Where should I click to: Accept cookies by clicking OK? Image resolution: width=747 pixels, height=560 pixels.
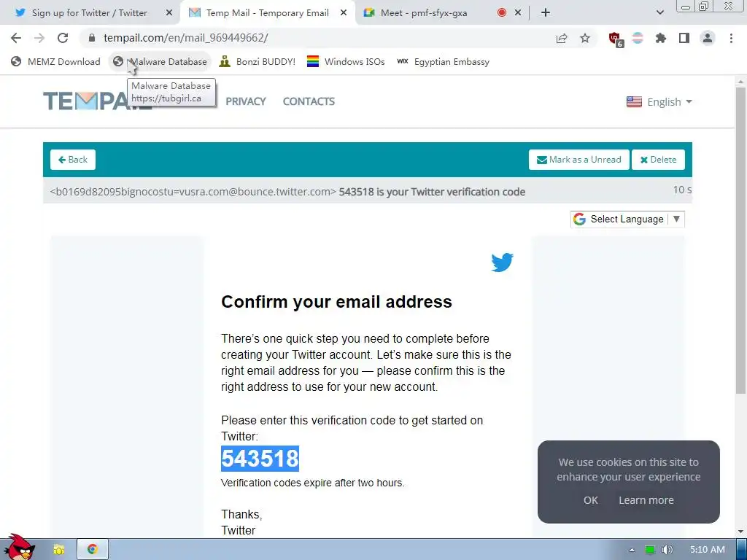point(590,500)
